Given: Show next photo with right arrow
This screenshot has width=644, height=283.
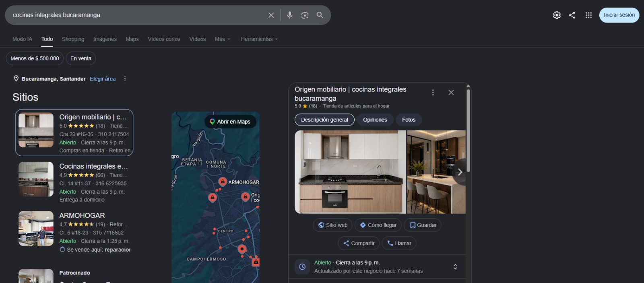Looking at the screenshot, I should point(460,172).
